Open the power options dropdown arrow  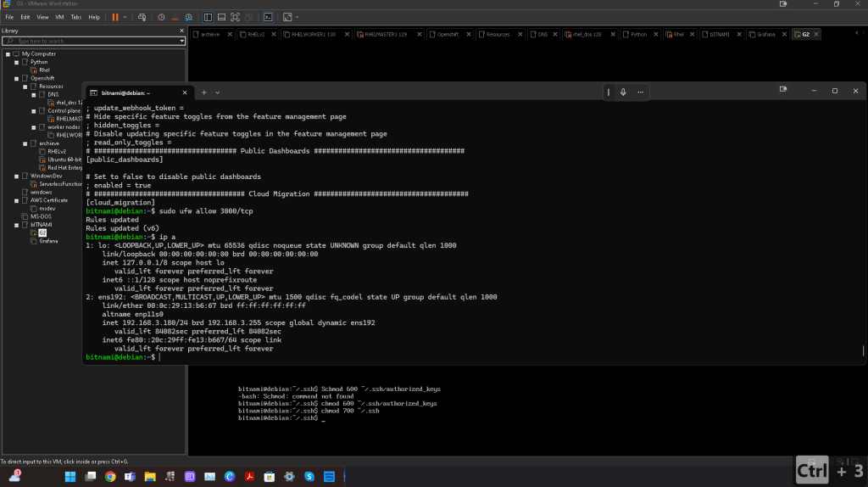point(125,17)
